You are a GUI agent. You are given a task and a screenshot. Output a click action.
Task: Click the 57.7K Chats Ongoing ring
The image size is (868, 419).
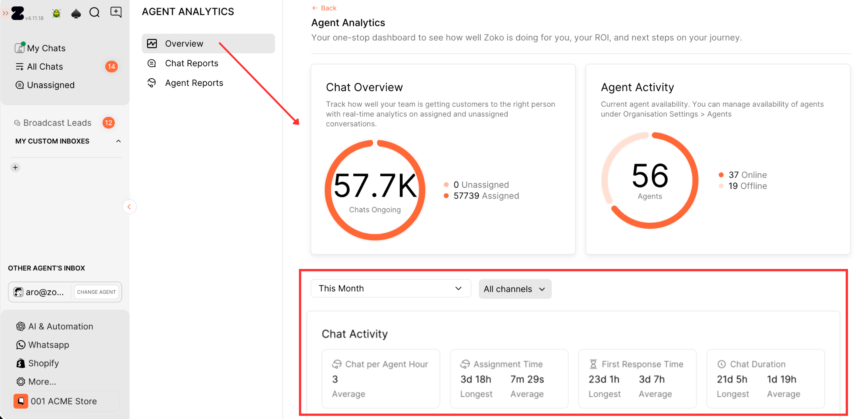375,190
